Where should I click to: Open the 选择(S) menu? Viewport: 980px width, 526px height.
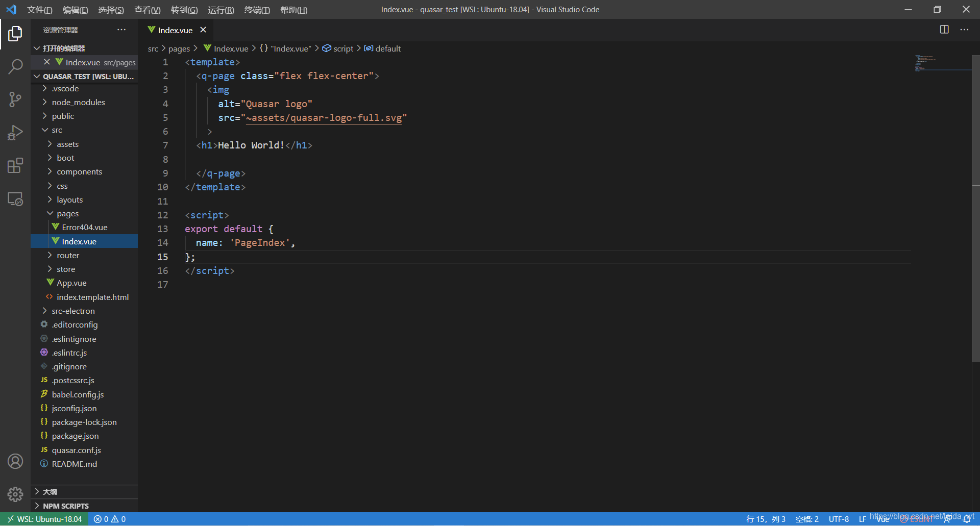tap(111, 10)
